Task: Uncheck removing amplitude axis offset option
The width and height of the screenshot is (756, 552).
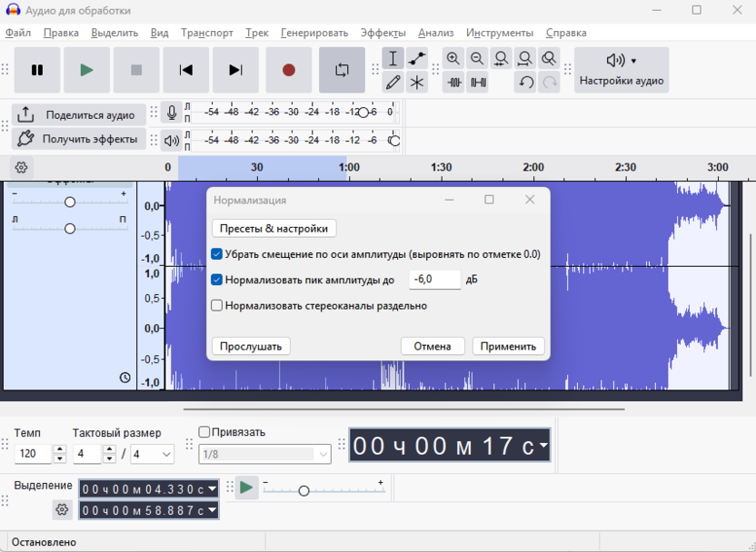Action: point(216,254)
